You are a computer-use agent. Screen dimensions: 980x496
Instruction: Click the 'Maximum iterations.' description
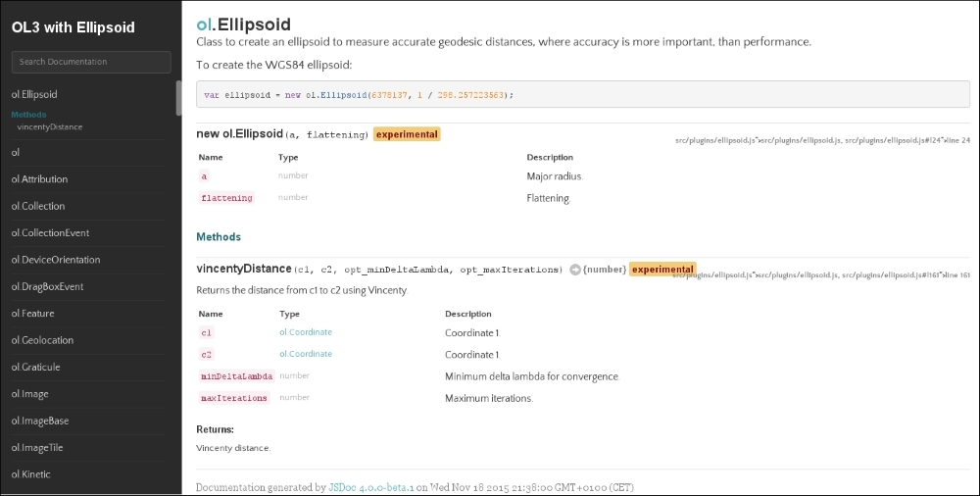pos(489,399)
